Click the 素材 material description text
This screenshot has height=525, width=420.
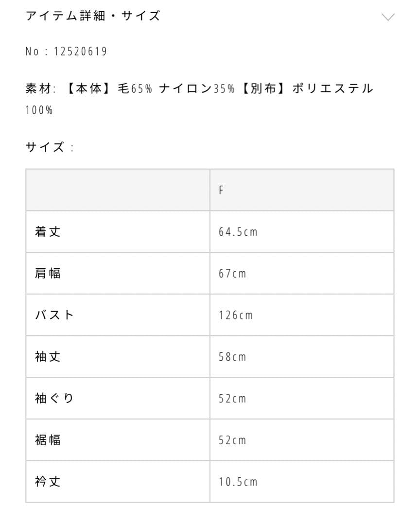pos(199,89)
